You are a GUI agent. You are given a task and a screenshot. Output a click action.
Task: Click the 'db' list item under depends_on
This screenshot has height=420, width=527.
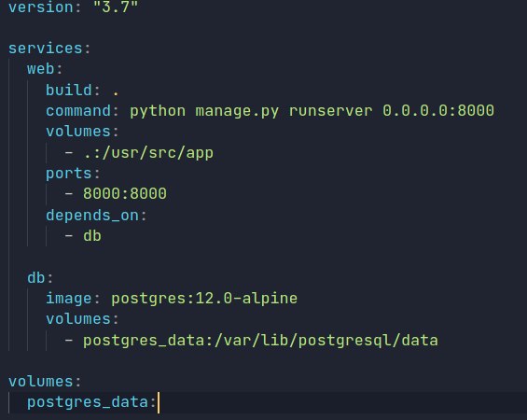pyautogui.click(x=92, y=236)
